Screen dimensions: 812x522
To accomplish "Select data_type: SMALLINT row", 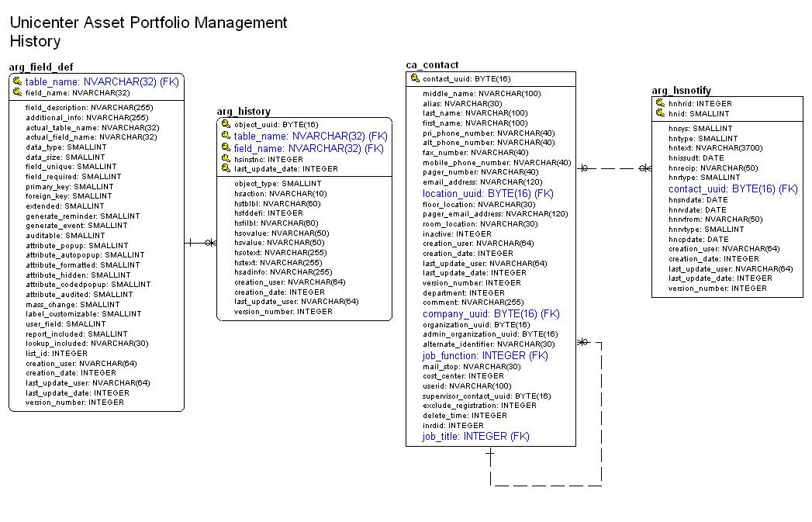I will tap(66, 147).
